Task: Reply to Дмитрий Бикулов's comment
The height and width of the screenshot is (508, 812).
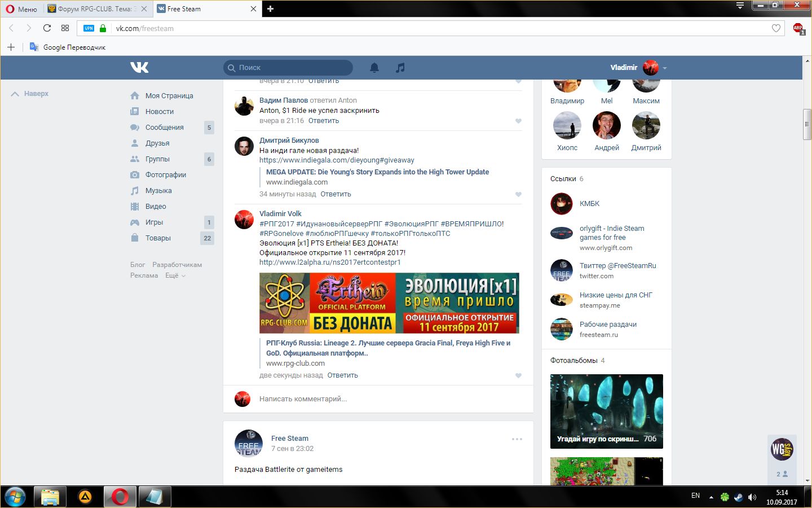Action: [x=336, y=194]
